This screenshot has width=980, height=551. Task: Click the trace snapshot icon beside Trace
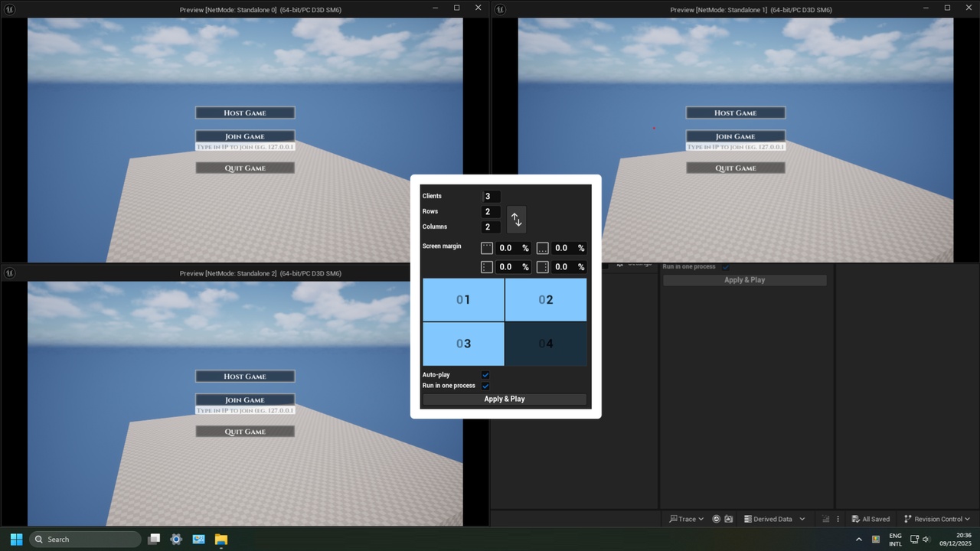coord(729,519)
